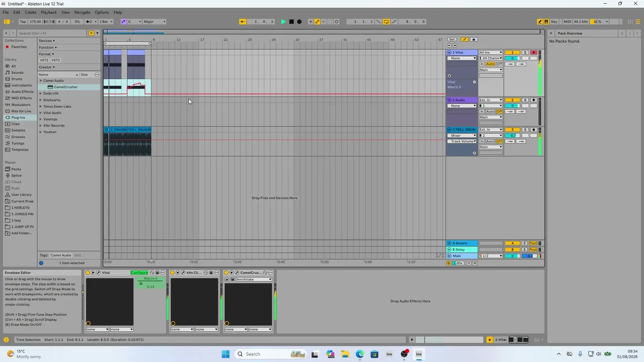Click the Vital device hot-swap icon
644x362 pixels.
click(x=152, y=273)
